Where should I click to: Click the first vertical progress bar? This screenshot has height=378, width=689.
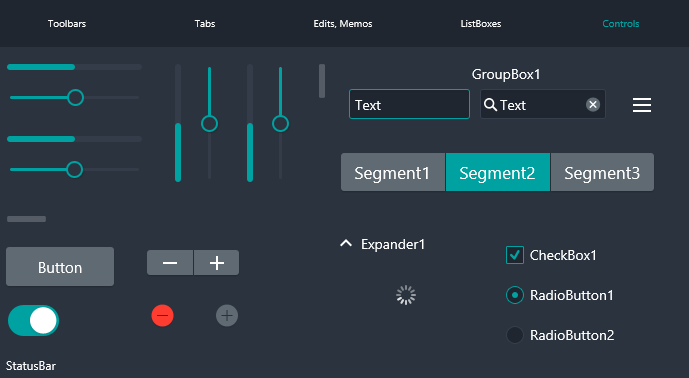pyautogui.click(x=178, y=123)
